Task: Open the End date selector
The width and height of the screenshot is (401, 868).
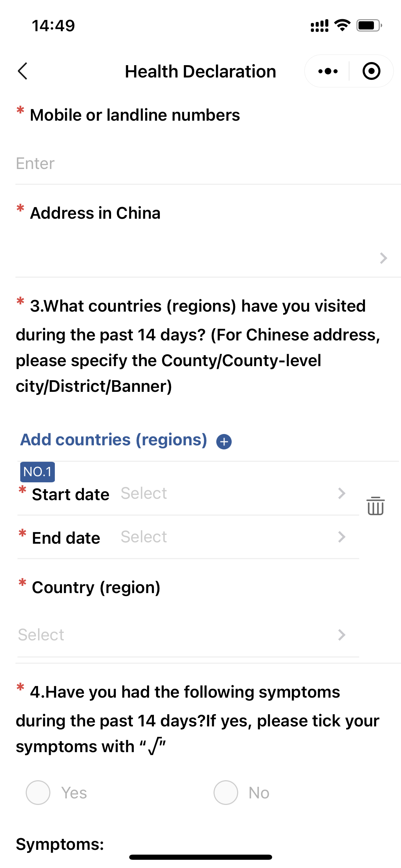Action: tap(233, 537)
